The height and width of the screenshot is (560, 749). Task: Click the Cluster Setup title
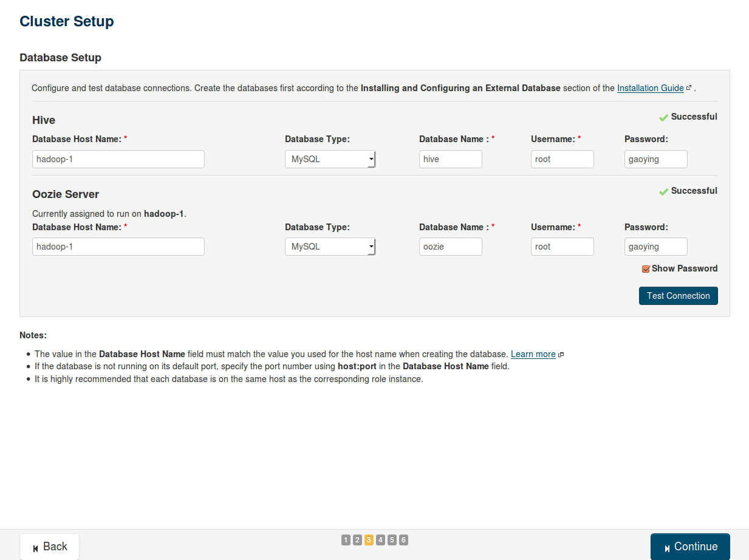(x=67, y=21)
